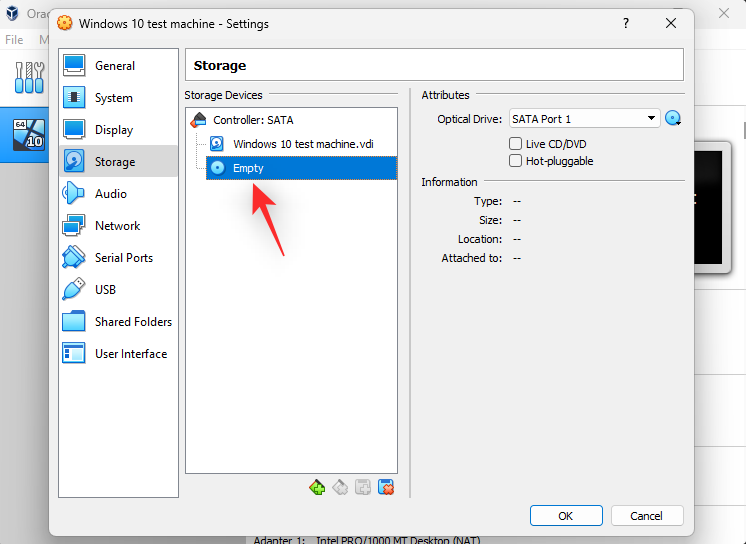Screen dimensions: 746x544
Task: Click the USB plug icon
Action: pos(74,289)
